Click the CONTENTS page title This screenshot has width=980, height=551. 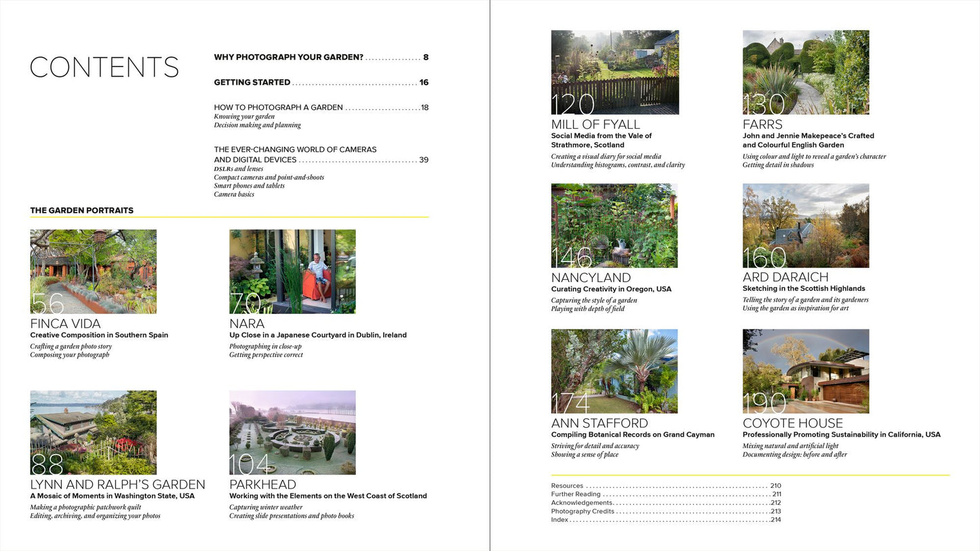[104, 68]
